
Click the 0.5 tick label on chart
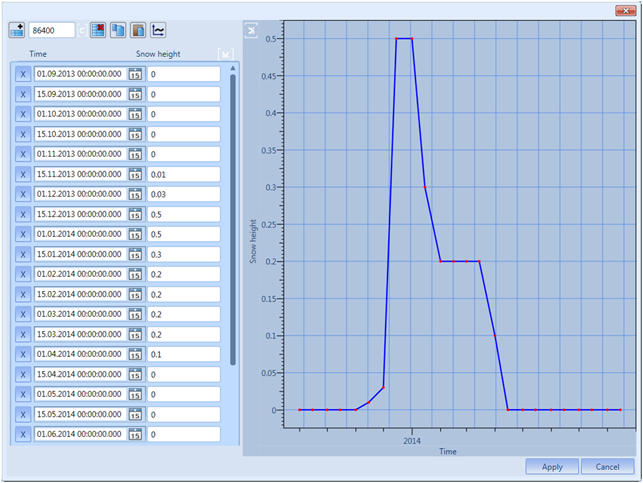[x=271, y=39]
